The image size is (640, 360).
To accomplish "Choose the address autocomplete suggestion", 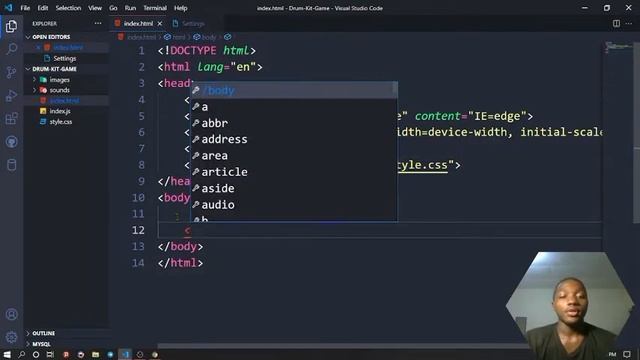I will click(x=294, y=139).
